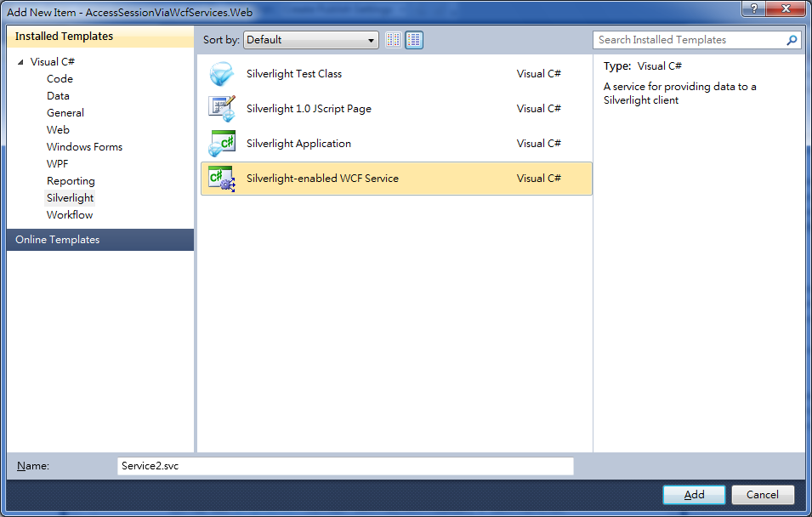
Task: Select the Windows Forms category
Action: 84,147
